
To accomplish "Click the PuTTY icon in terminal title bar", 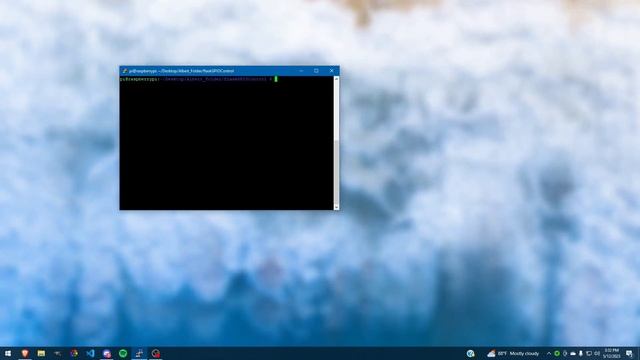I will point(124,71).
